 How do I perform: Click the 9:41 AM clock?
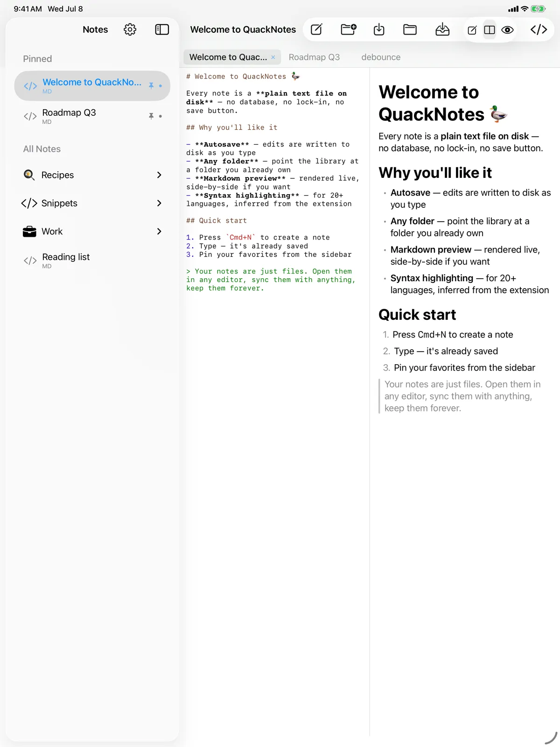[x=28, y=9]
